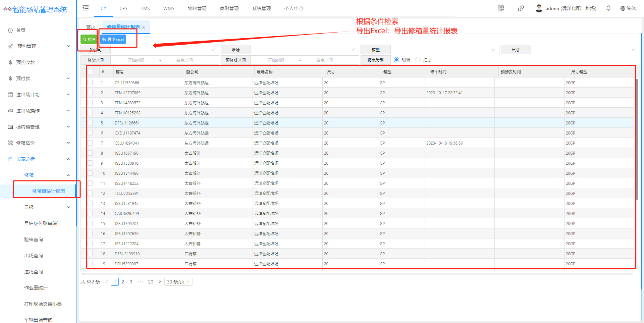Click the vertical scrollbar of the table
This screenshot has height=323, width=644.
[636, 139]
